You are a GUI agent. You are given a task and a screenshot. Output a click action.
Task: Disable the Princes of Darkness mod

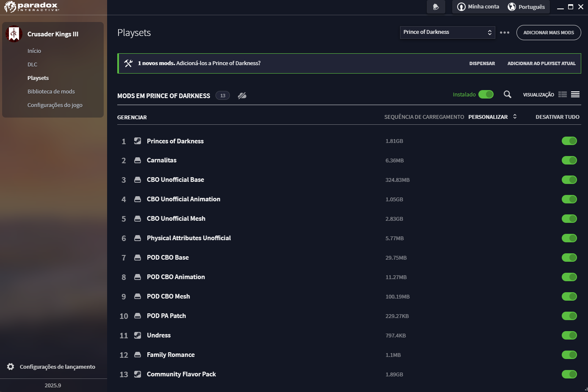tap(569, 141)
